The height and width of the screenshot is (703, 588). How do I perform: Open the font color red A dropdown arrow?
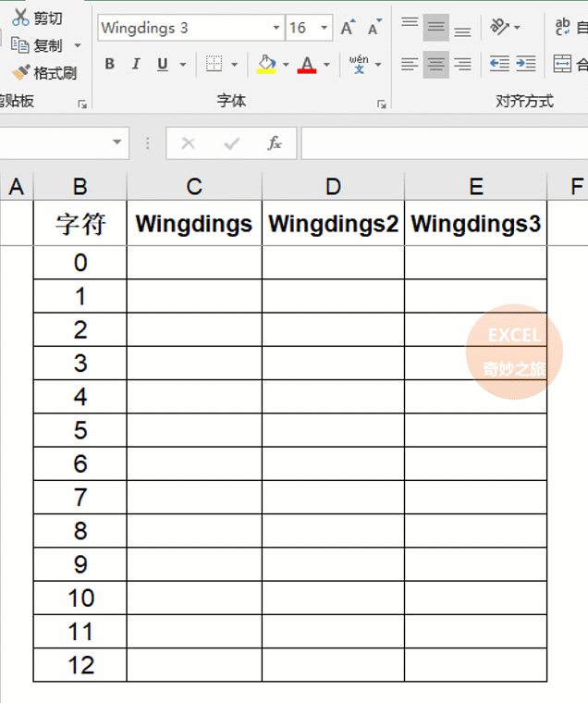coord(327,65)
